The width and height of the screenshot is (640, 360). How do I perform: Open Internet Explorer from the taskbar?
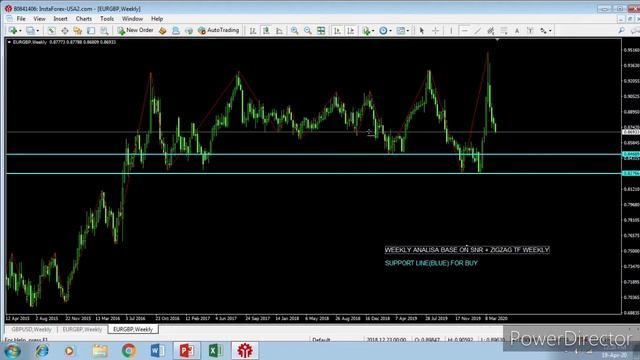(42, 351)
